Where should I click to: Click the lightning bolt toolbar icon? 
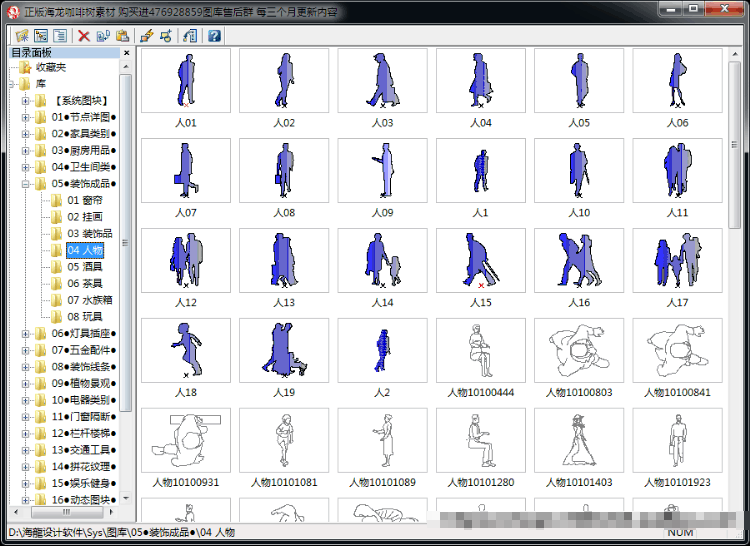click(x=146, y=36)
